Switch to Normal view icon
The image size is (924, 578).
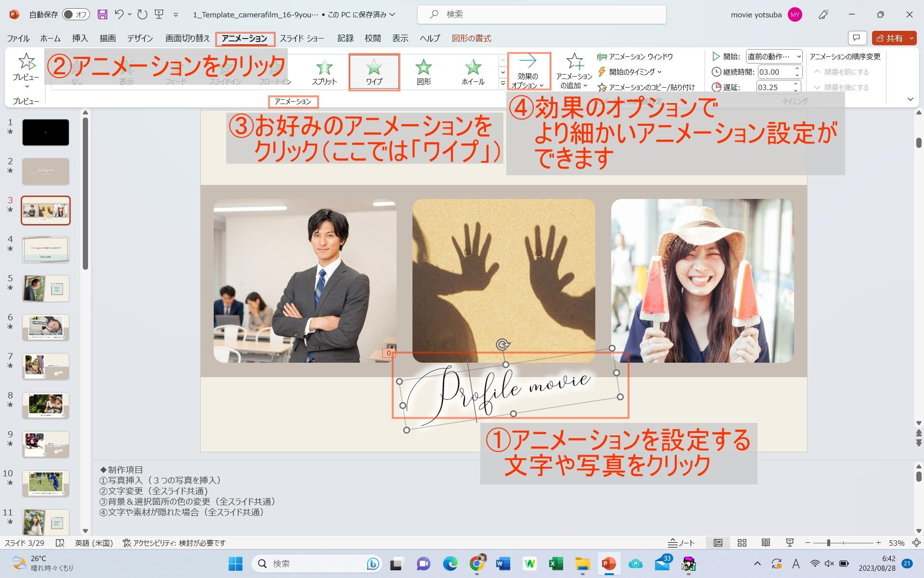pyautogui.click(x=718, y=543)
